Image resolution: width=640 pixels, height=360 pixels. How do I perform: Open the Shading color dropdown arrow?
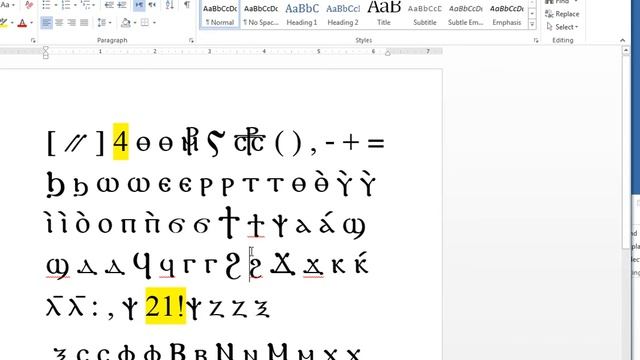point(135,23)
